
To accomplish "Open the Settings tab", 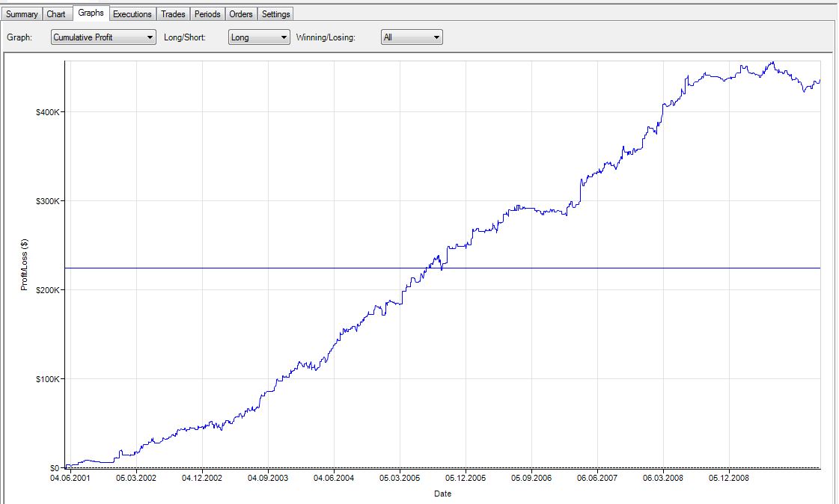I will pyautogui.click(x=275, y=14).
